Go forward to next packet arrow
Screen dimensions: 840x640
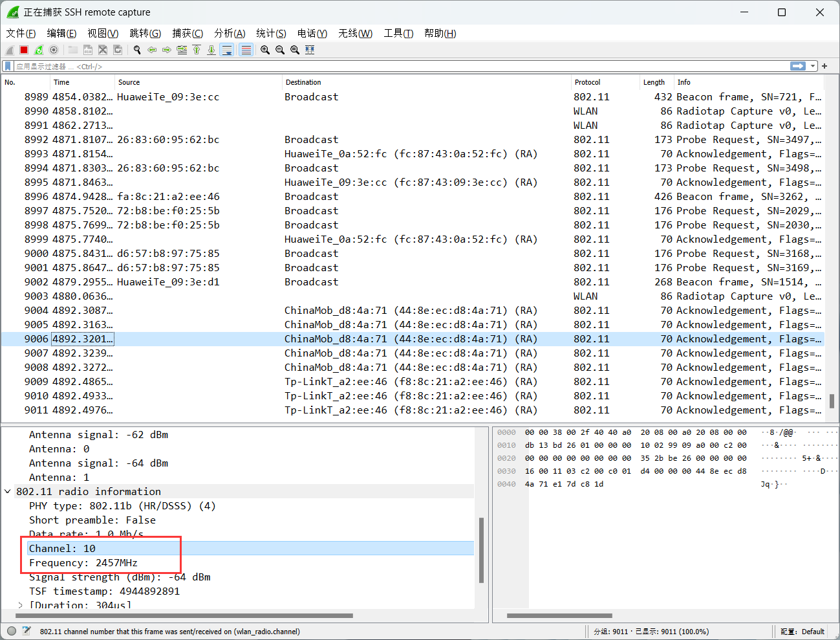pyautogui.click(x=167, y=50)
